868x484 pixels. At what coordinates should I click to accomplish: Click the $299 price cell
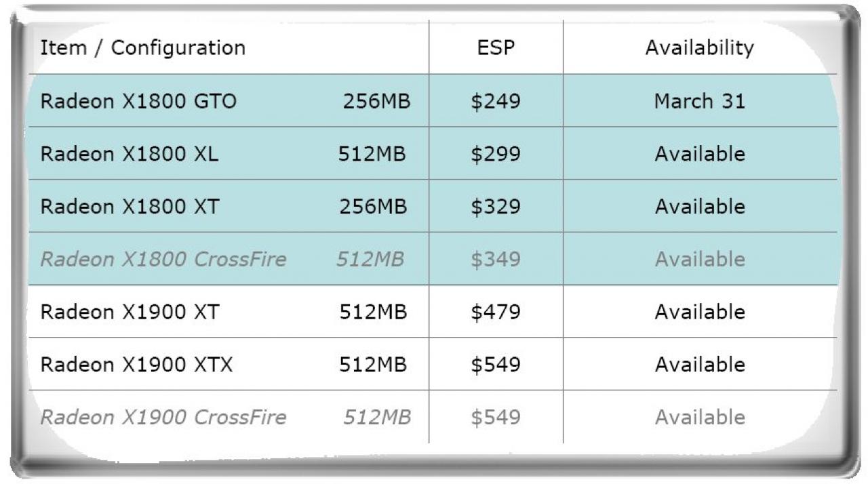(x=496, y=155)
